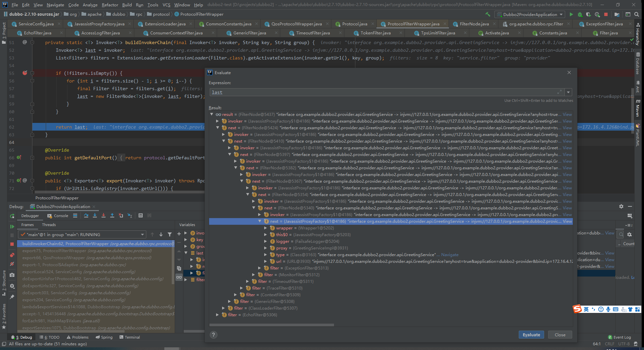Screen dimensions: 644x350
Task: Click View link on result row
Action: click(567, 114)
